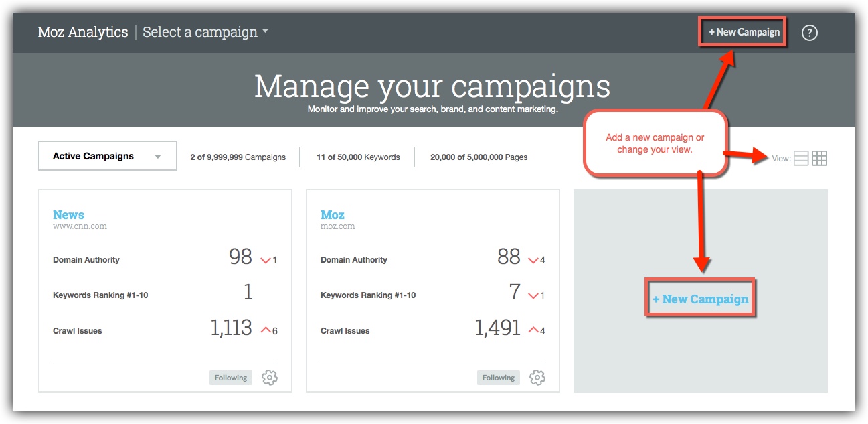Click the Manage your campaigns heading
The height and width of the screenshot is (424, 868).
pos(432,86)
